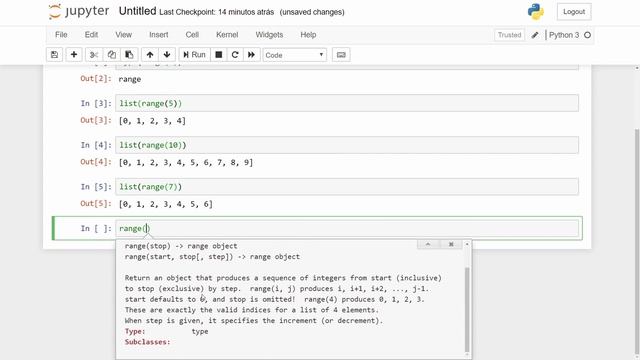The height and width of the screenshot is (360, 640).
Task: Click the kernel idle circle indicator
Action: pos(587,35)
